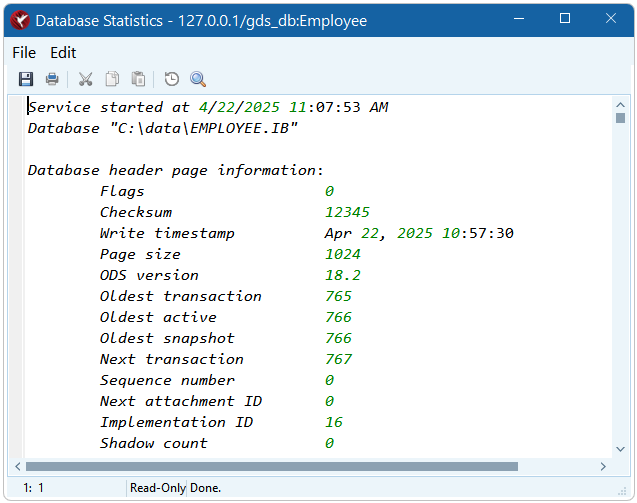
Task: Click the vertical scrollbar down arrow
Action: coord(620,449)
